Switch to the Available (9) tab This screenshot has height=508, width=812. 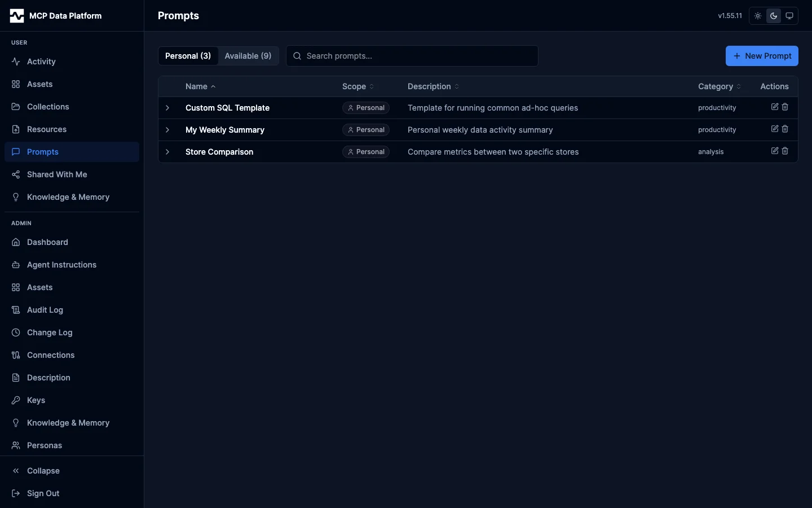[x=248, y=56]
